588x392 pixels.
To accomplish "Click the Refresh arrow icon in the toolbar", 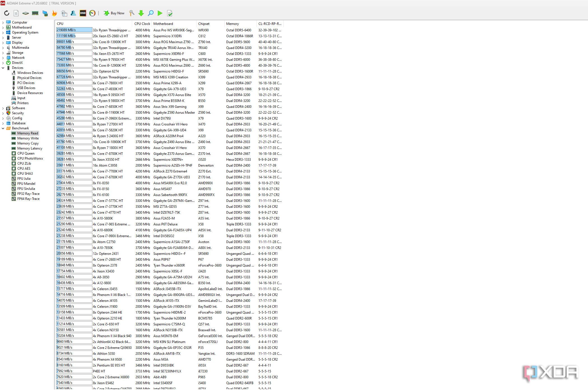I will pos(7,13).
